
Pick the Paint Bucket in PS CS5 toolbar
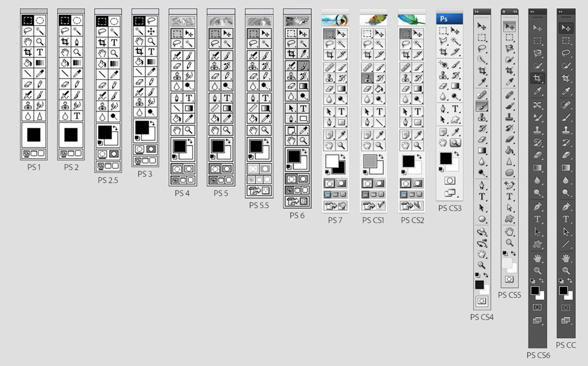510,150
